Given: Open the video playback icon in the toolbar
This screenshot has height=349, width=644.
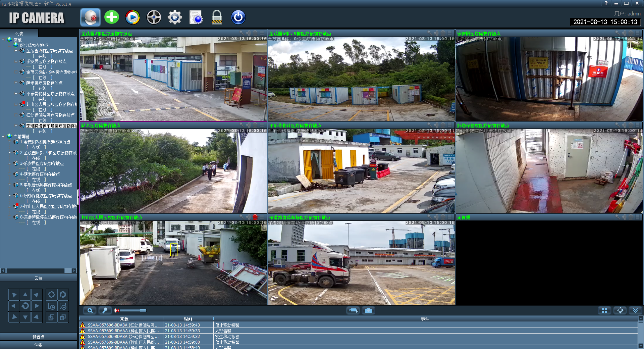Looking at the screenshot, I should 132,17.
